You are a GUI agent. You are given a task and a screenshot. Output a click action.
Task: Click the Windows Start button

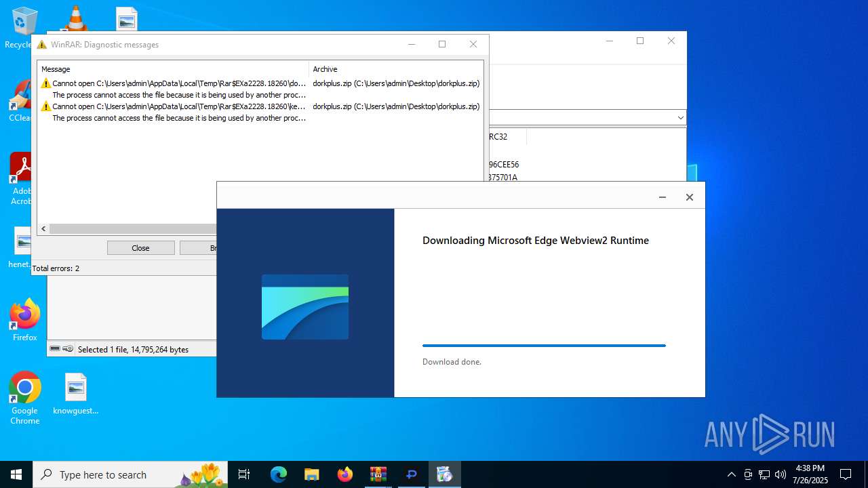click(x=16, y=474)
